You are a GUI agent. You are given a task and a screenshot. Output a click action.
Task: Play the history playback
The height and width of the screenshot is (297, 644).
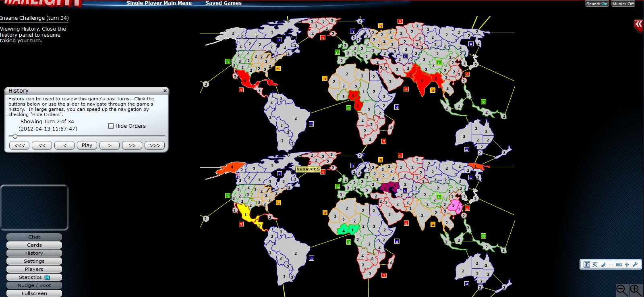coord(87,145)
